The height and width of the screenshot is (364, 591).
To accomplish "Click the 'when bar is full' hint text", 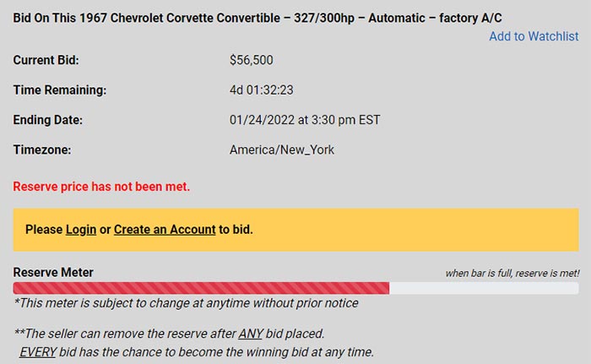I will click(x=512, y=273).
